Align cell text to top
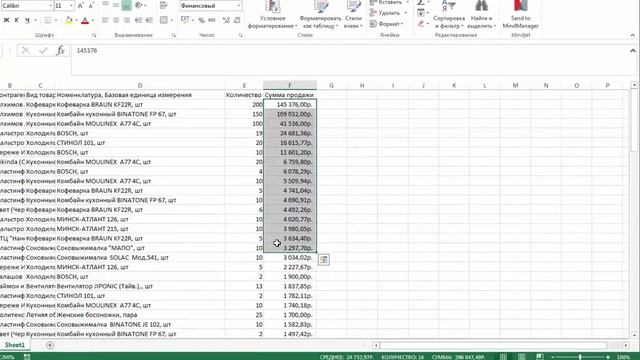 pos(105,5)
